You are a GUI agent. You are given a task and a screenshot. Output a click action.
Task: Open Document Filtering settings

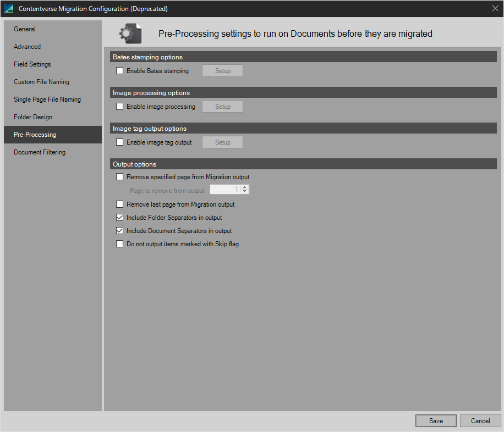click(53, 152)
